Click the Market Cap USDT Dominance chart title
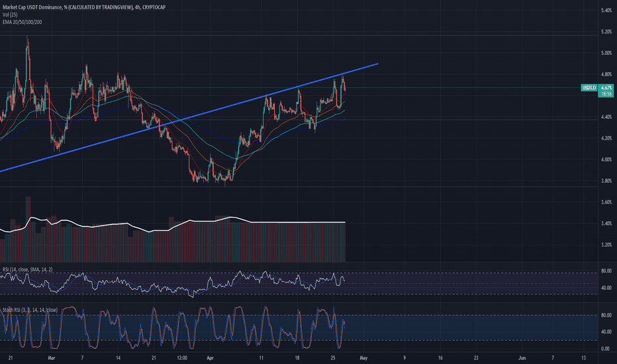The height and width of the screenshot is (364, 617). point(84,7)
